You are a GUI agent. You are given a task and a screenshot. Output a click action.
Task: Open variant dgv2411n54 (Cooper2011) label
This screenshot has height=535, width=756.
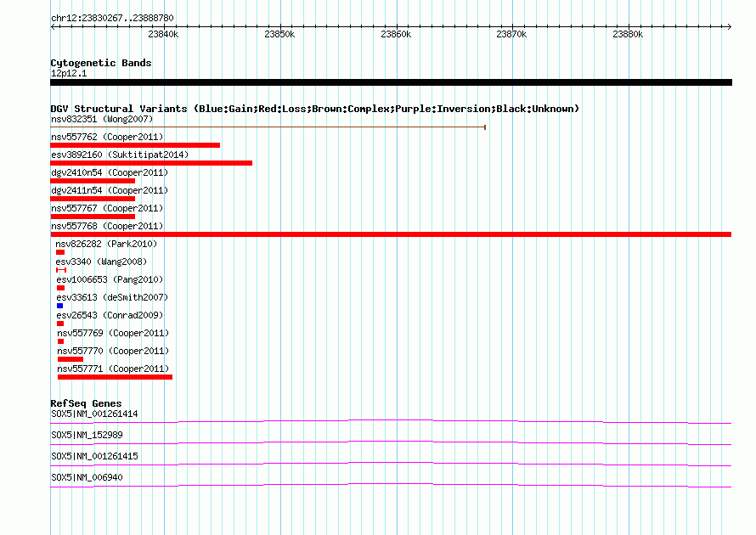tap(110, 190)
